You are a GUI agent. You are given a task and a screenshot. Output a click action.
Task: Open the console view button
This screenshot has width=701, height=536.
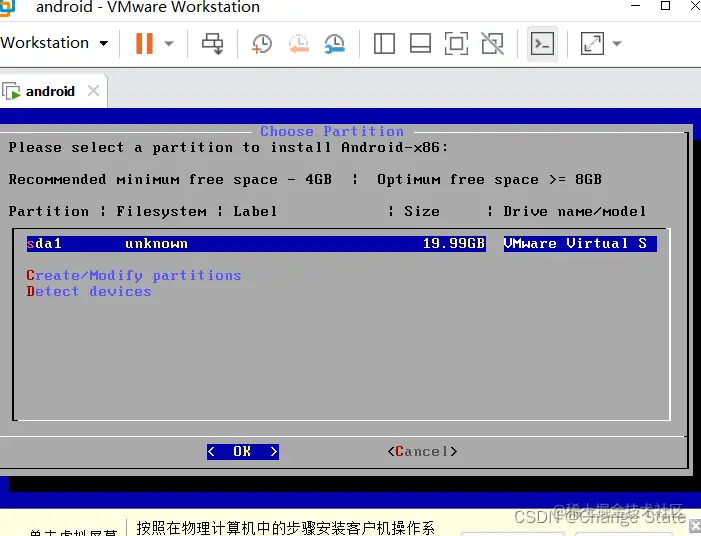pyautogui.click(x=542, y=43)
